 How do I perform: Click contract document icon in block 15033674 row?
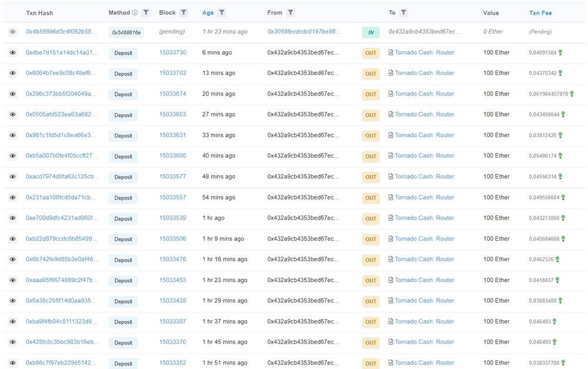pos(391,94)
